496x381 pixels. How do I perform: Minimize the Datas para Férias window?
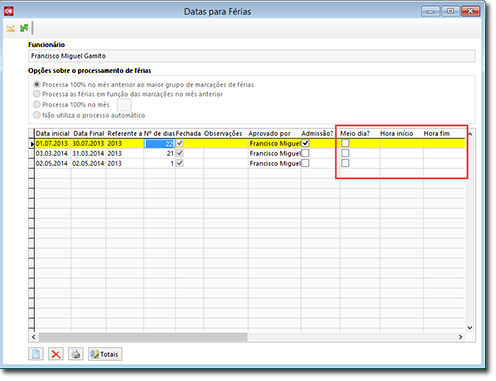click(430, 11)
